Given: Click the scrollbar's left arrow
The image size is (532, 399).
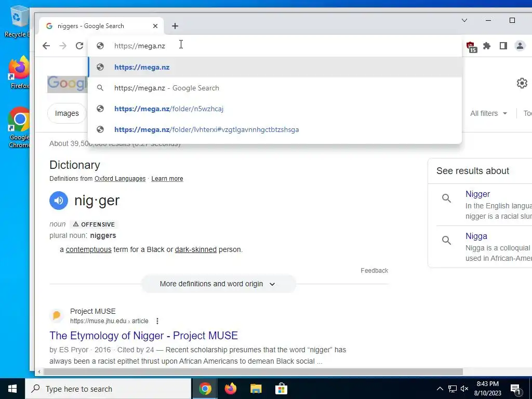Looking at the screenshot, I should [x=39, y=372].
